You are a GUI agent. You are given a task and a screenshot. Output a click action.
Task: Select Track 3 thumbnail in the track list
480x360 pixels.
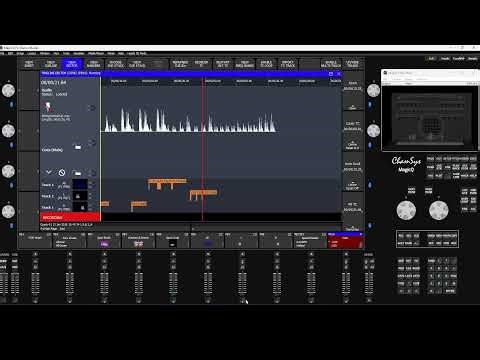pos(80,207)
